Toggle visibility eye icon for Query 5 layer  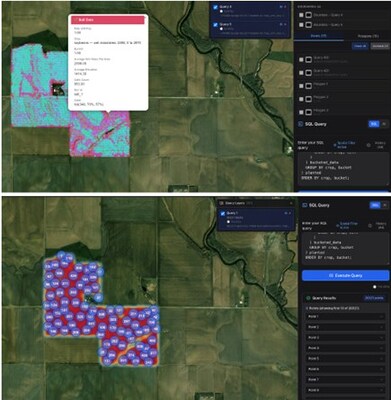281,24
